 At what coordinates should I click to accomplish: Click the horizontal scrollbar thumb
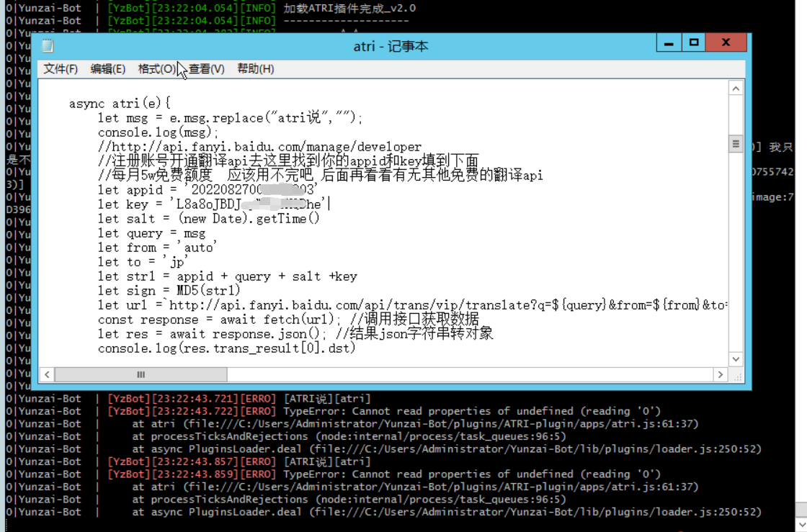point(141,374)
